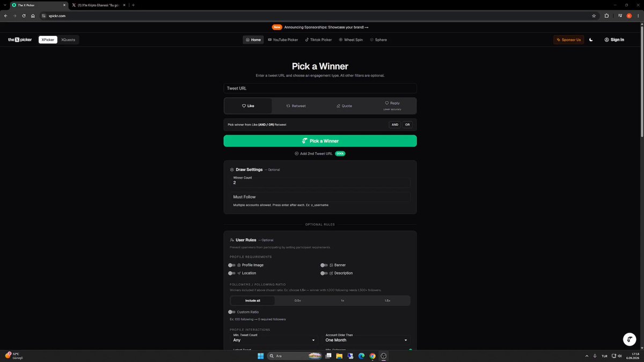Expand the Chrome tab search arrow
The height and width of the screenshot is (362, 644).
(5, 5)
